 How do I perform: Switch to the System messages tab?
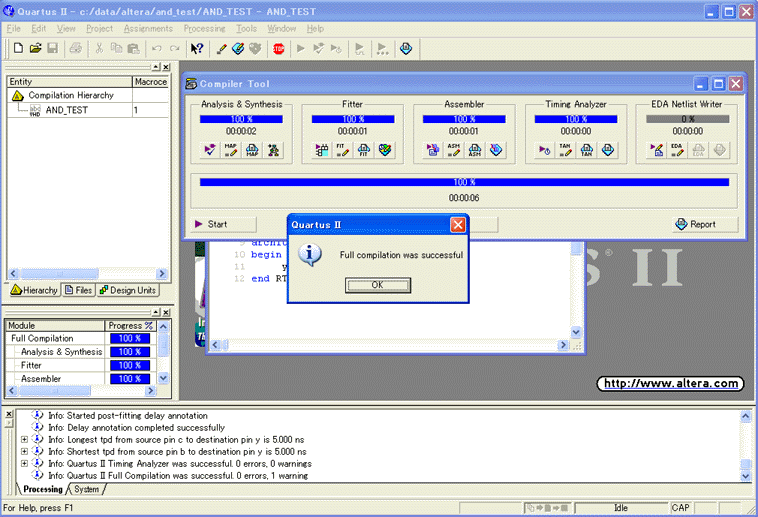[x=87, y=489]
